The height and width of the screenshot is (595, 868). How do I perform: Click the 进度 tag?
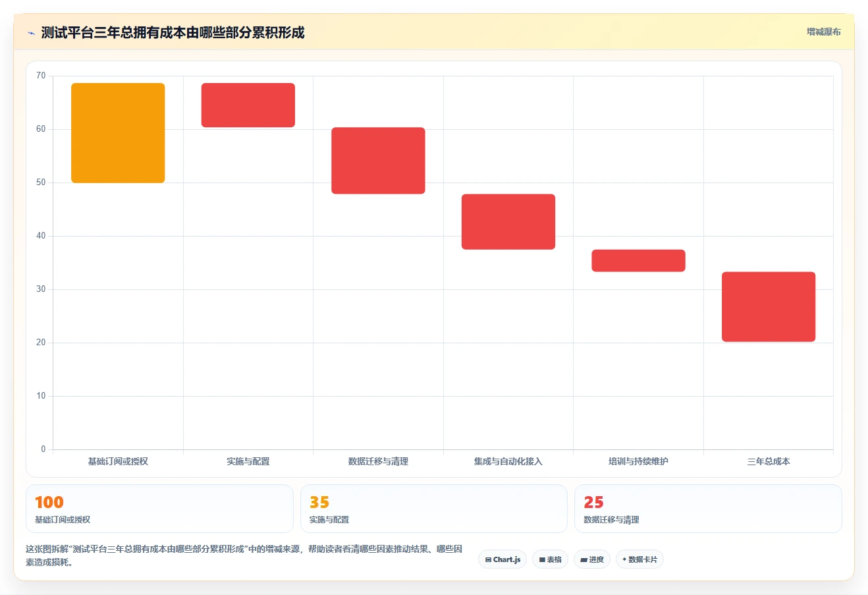point(592,559)
